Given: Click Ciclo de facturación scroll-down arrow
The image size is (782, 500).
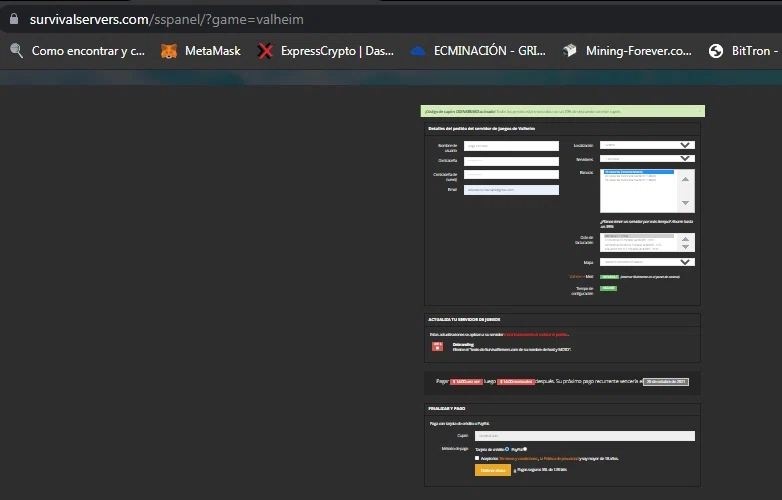Looking at the screenshot, I should [685, 247].
